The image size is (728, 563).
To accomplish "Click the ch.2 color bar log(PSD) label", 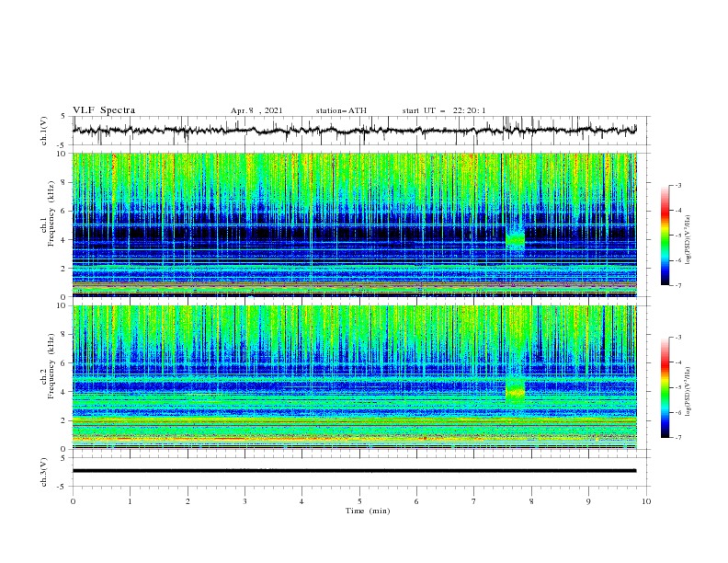I will [688, 392].
